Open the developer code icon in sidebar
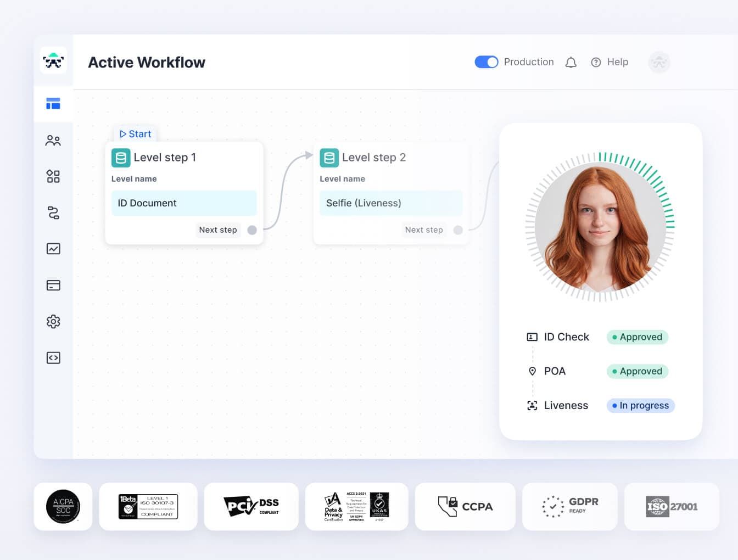 (x=53, y=358)
